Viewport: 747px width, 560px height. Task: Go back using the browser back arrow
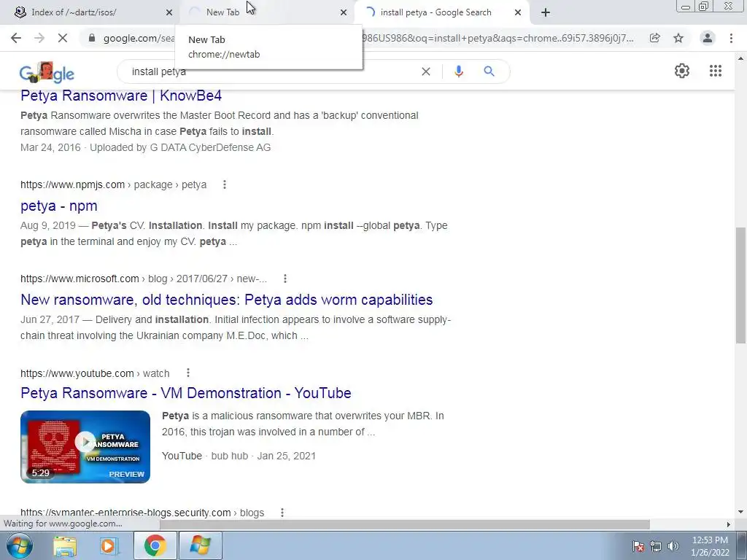pos(16,38)
